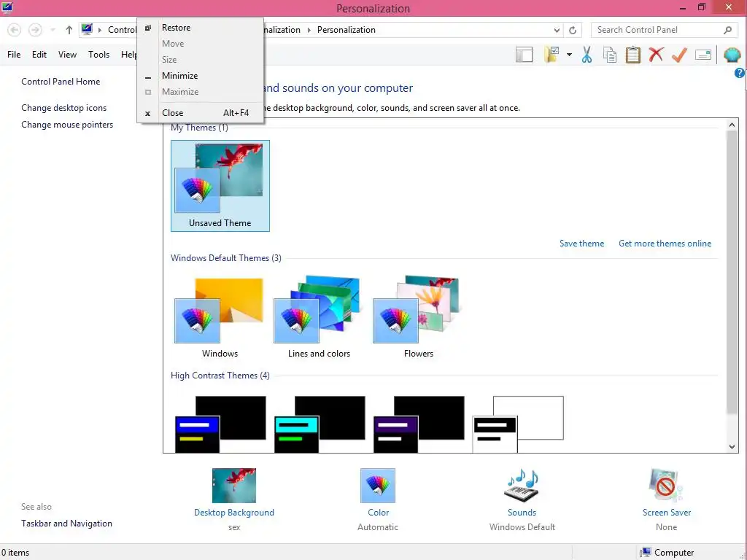Image resolution: width=747 pixels, height=560 pixels.
Task: Click the blue scissors Cut icon
Action: pyautogui.click(x=587, y=55)
